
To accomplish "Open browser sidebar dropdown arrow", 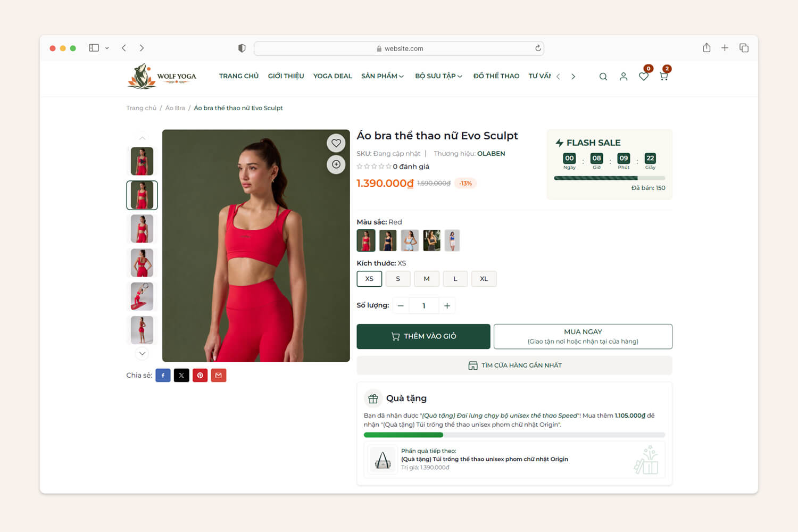I will pyautogui.click(x=107, y=48).
